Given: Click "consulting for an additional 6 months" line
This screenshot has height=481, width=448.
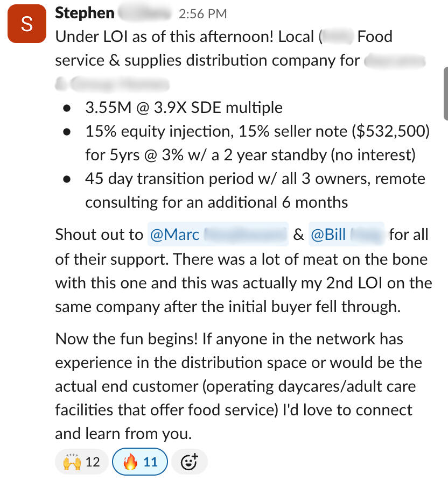Looking at the screenshot, I should [216, 203].
